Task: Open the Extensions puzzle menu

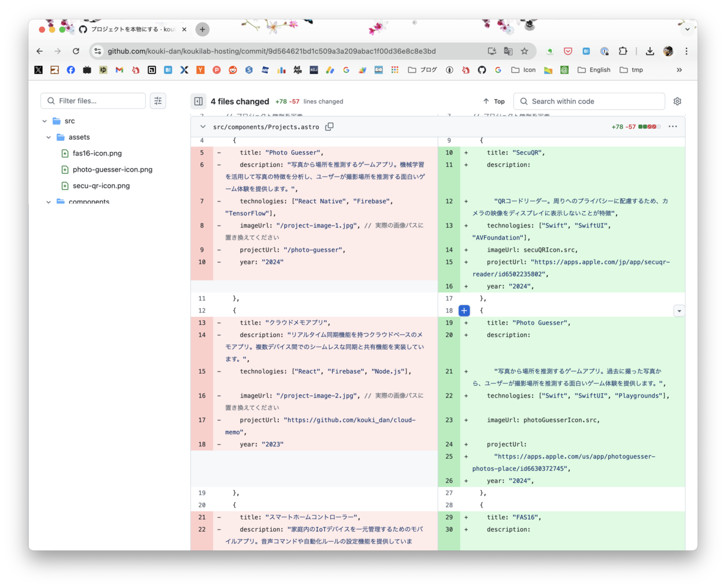Action: click(x=623, y=51)
